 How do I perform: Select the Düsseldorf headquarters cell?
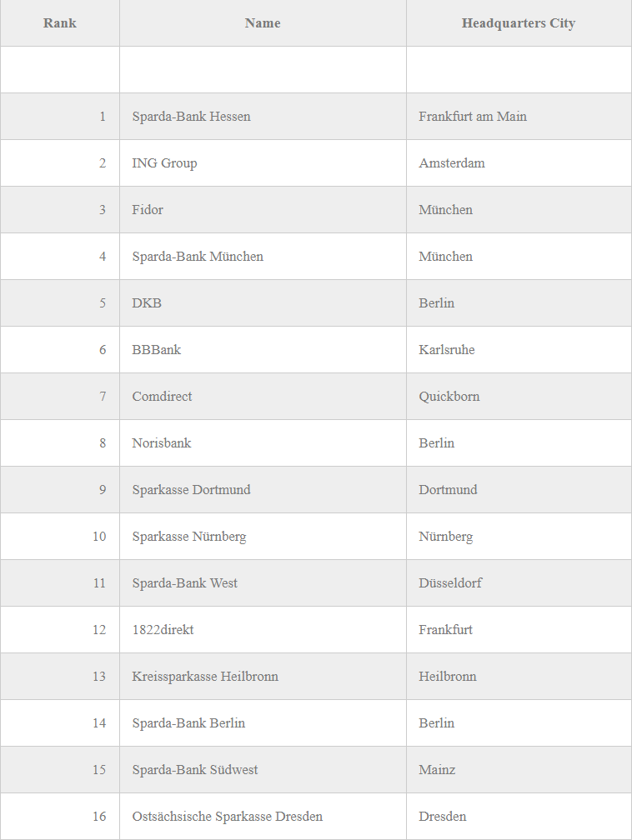(x=519, y=582)
